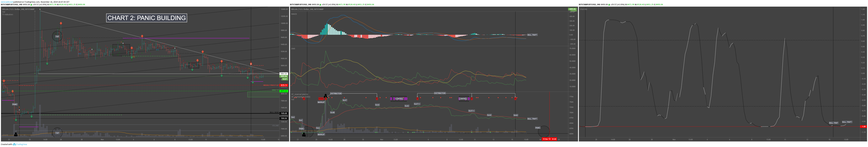The width and height of the screenshot is (868, 147).
Task: Select the MARKUP label beneath the red alert cluster
Action: 321,102
